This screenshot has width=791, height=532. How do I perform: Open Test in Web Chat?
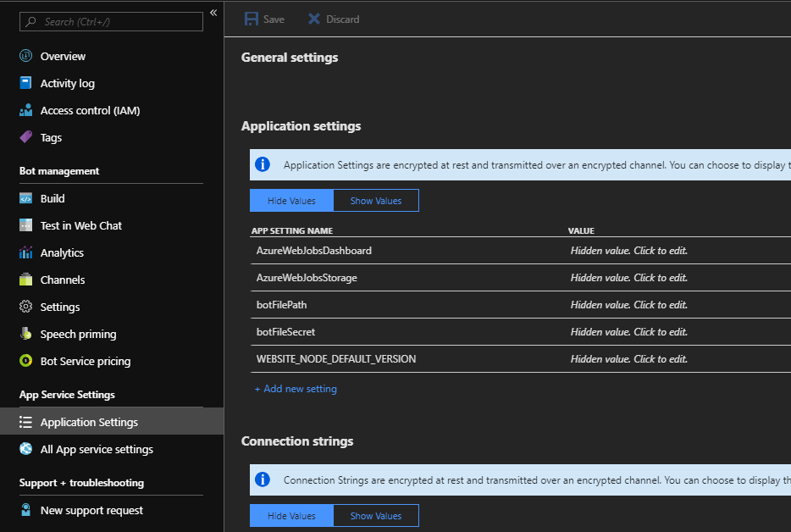[80, 225]
